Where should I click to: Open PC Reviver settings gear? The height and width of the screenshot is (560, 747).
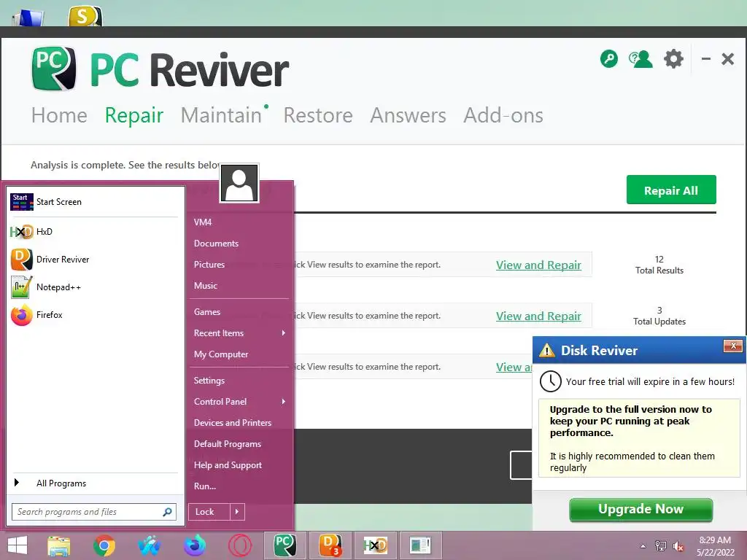click(673, 59)
